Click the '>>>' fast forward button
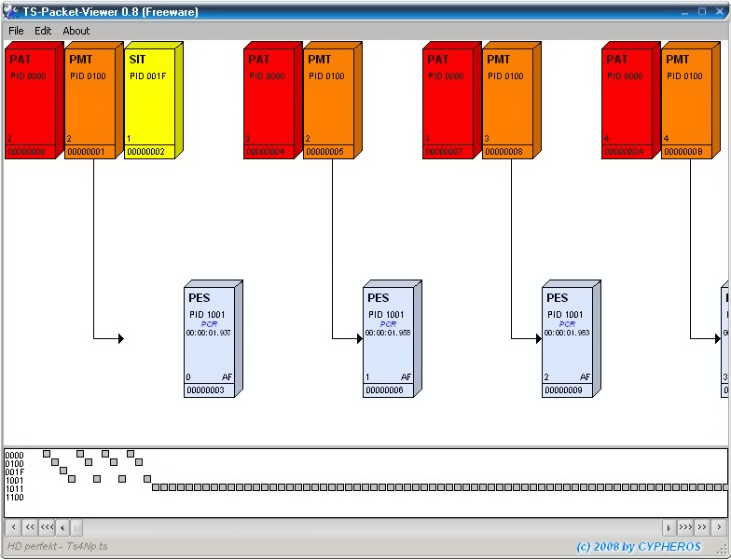731x560 pixels. tap(685, 527)
